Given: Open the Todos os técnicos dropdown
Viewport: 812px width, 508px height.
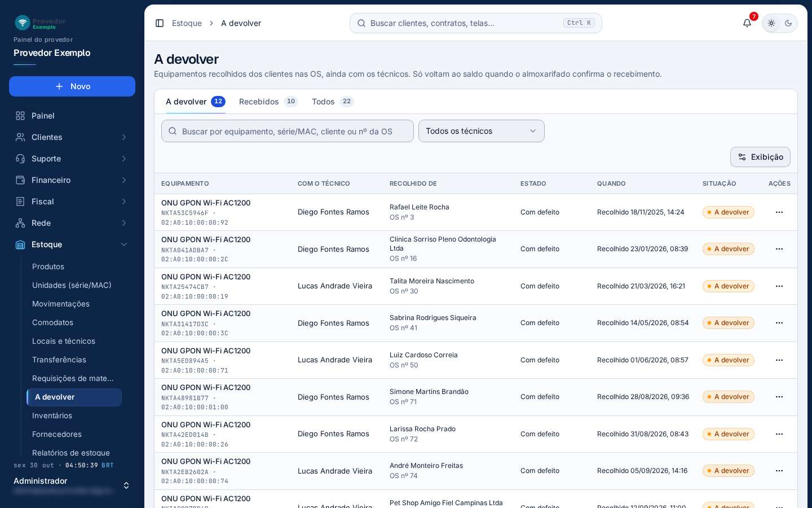Looking at the screenshot, I should click(481, 131).
